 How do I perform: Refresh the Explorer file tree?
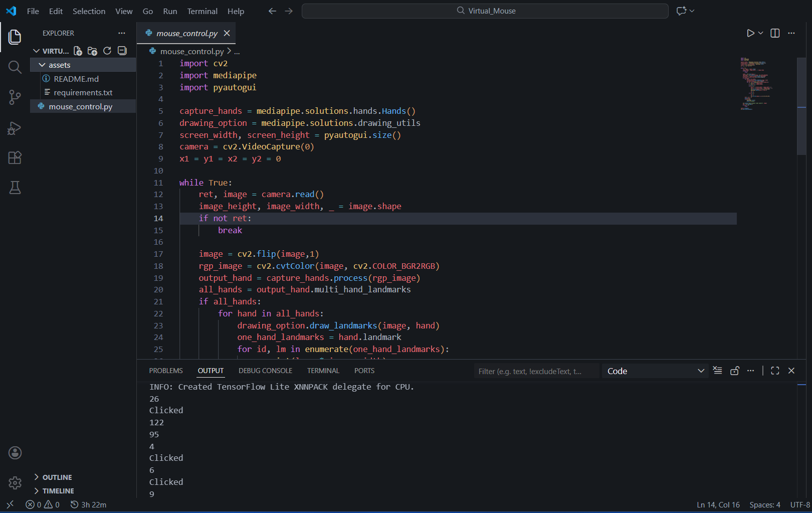click(107, 51)
